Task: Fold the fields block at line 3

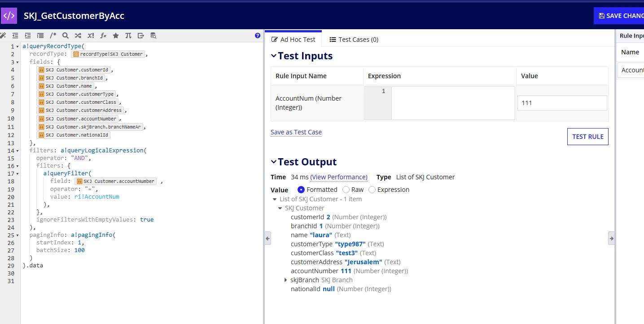Action: pyautogui.click(x=18, y=62)
